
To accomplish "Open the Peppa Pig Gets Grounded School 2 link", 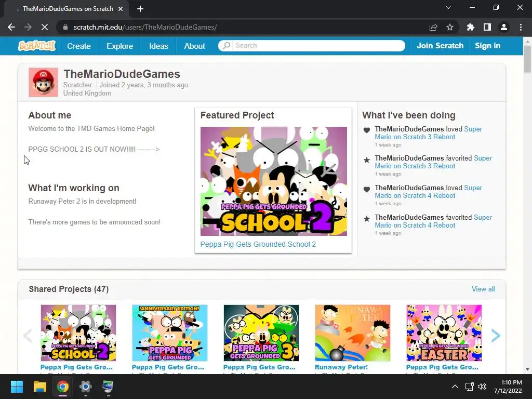I will pyautogui.click(x=258, y=244).
